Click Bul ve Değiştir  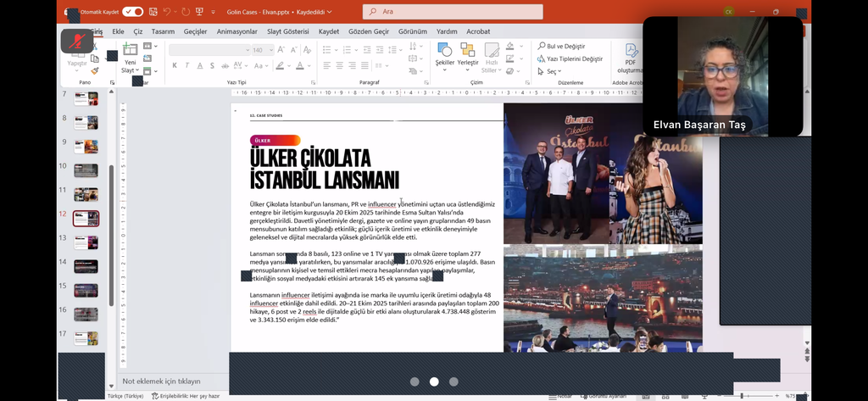pos(565,47)
